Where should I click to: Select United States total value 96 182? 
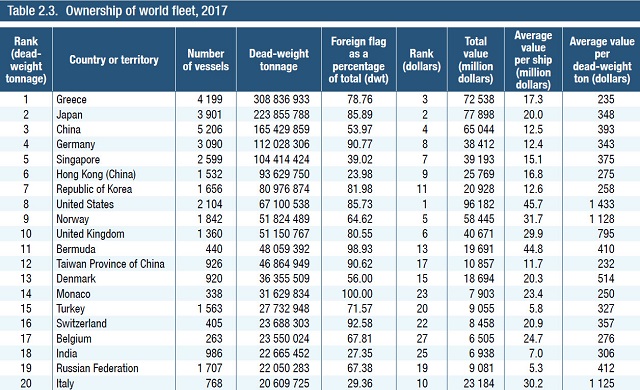[x=479, y=204]
